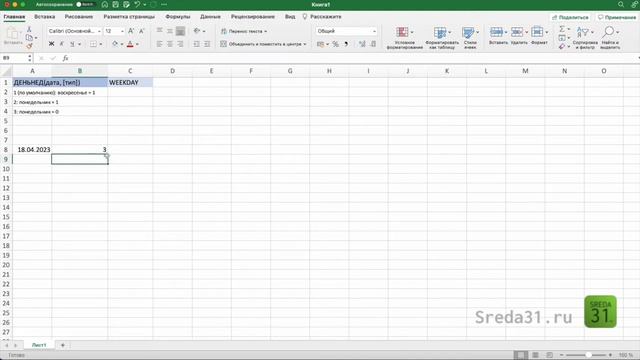Click the Conditional Formatting icon
Image resolution: width=640 pixels, height=360 pixels.
402,32
